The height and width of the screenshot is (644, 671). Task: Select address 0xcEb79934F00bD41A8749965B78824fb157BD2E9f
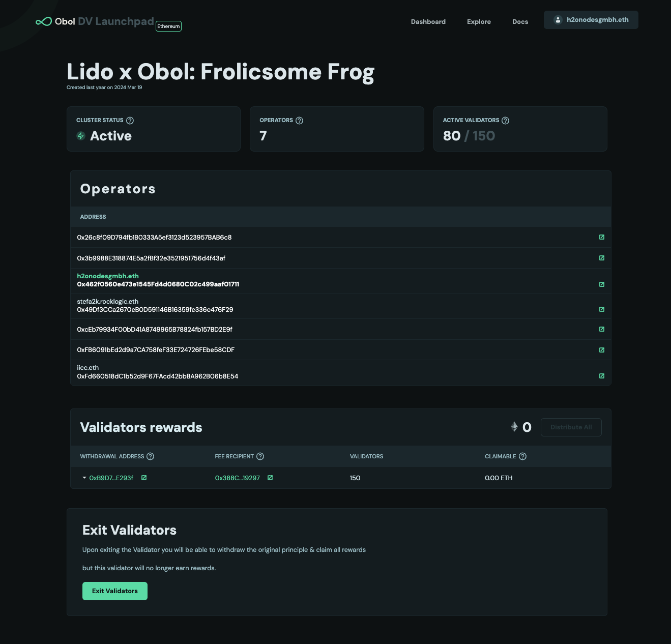(x=155, y=330)
